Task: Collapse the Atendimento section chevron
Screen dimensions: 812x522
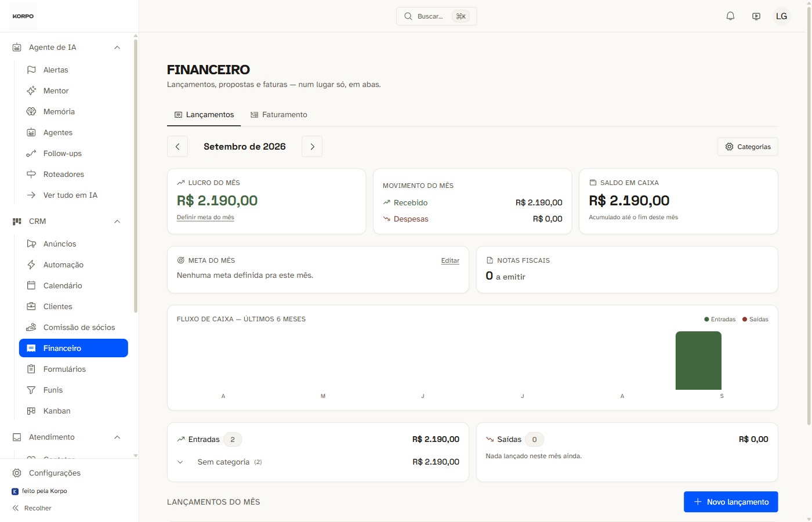Action: click(x=117, y=437)
